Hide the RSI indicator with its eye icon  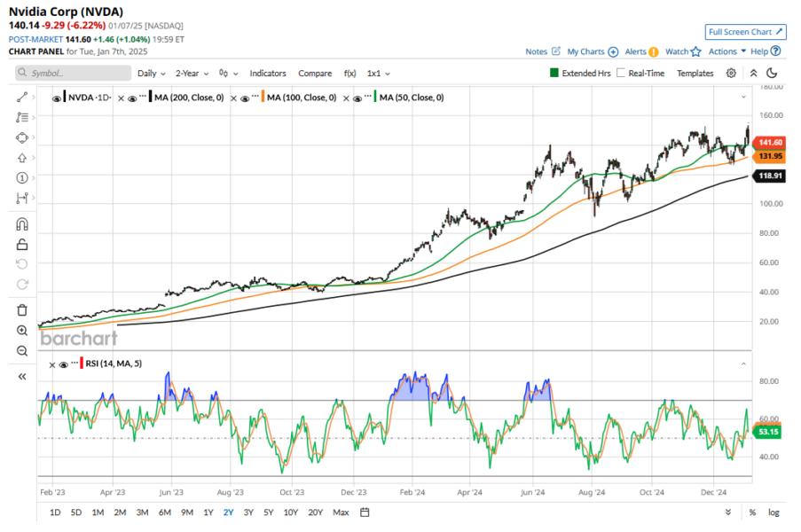[x=64, y=364]
